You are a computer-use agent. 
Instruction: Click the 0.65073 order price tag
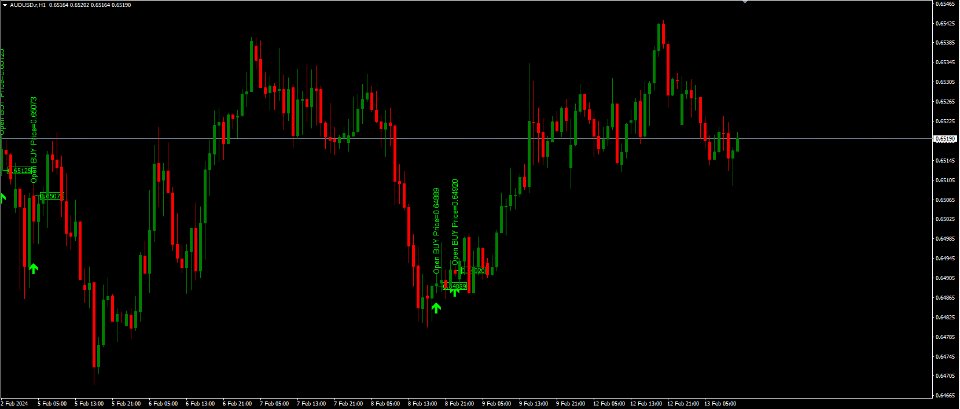(51, 196)
